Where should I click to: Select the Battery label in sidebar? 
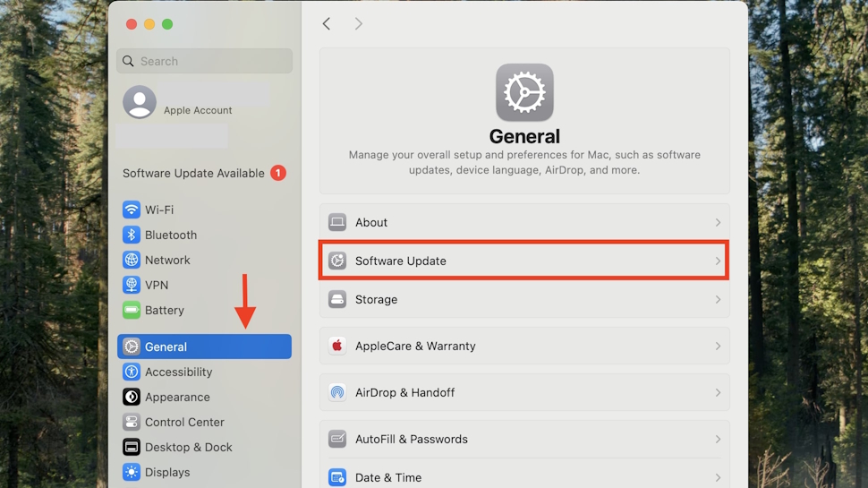[x=165, y=310]
